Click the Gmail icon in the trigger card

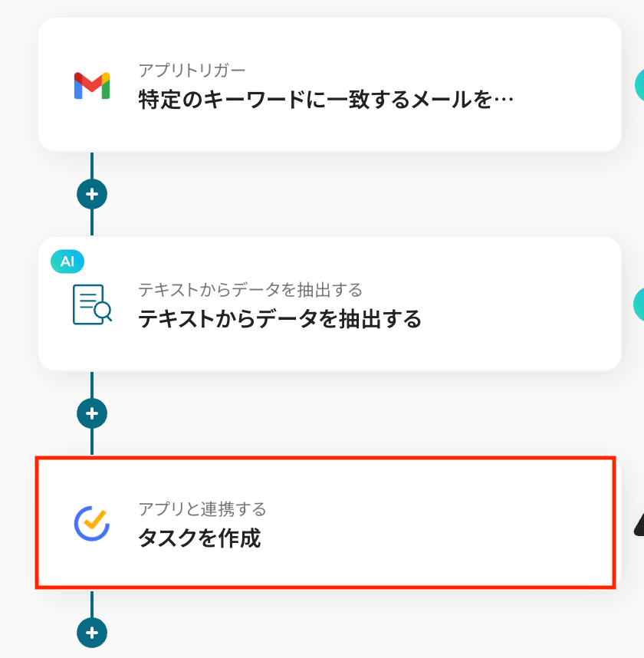click(x=92, y=85)
